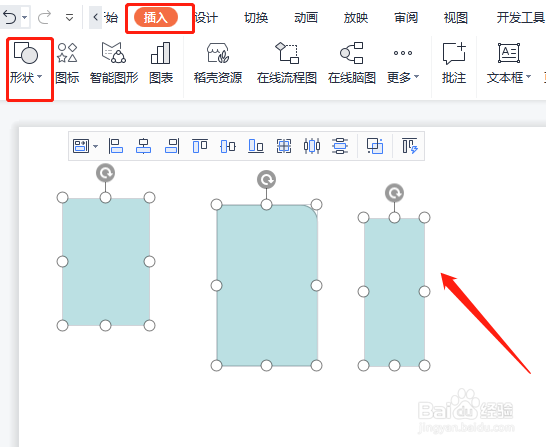The image size is (546, 447).
Task: Distribute selected shapes vertically
Action: (x=340, y=146)
